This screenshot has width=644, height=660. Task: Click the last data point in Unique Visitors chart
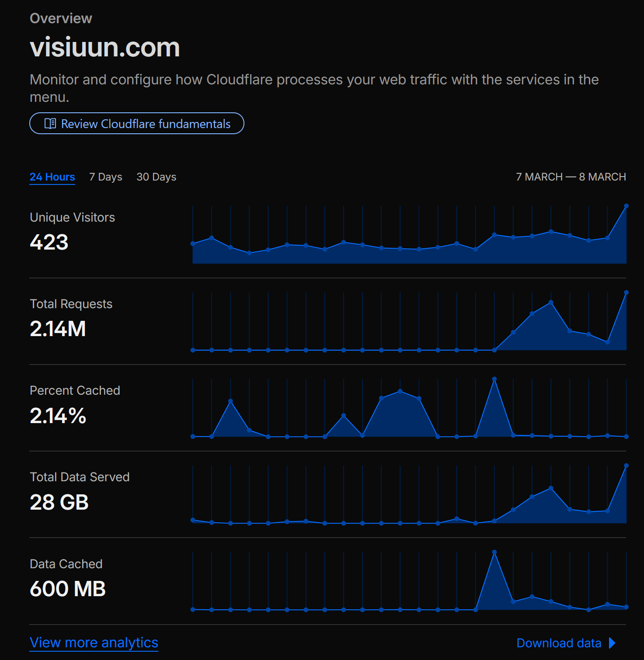(x=626, y=206)
